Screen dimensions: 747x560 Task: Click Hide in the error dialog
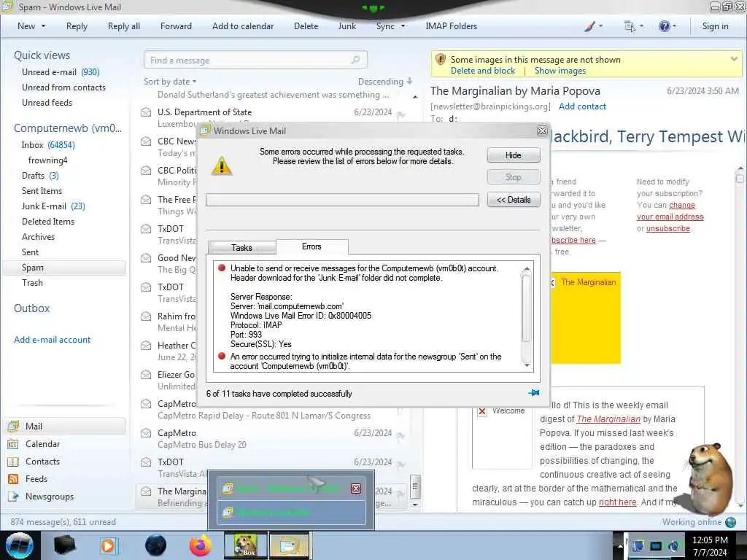513,155
